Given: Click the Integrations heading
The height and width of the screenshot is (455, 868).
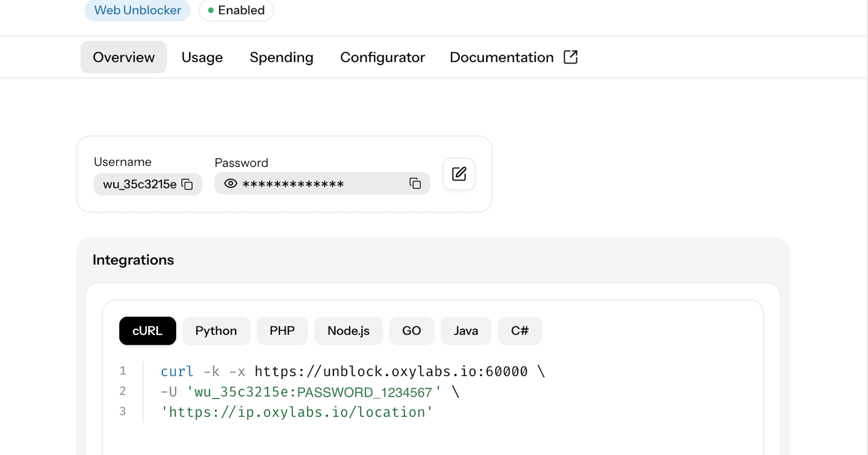Looking at the screenshot, I should pos(133,260).
